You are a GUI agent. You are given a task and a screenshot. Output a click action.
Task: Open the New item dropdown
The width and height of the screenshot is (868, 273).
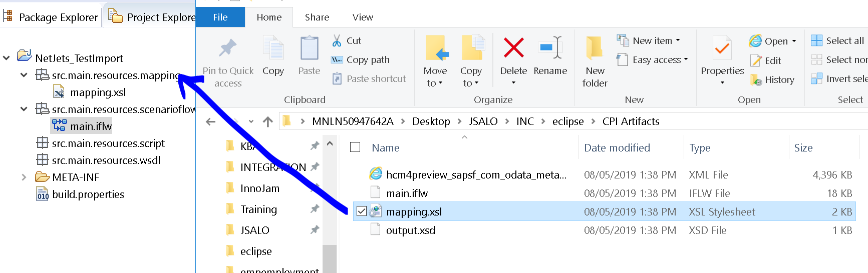649,40
